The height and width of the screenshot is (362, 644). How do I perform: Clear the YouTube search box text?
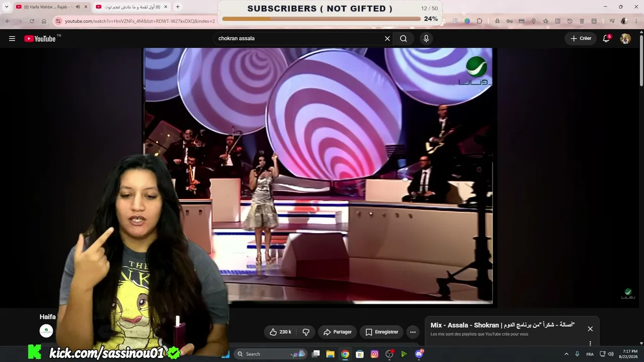pyautogui.click(x=387, y=39)
